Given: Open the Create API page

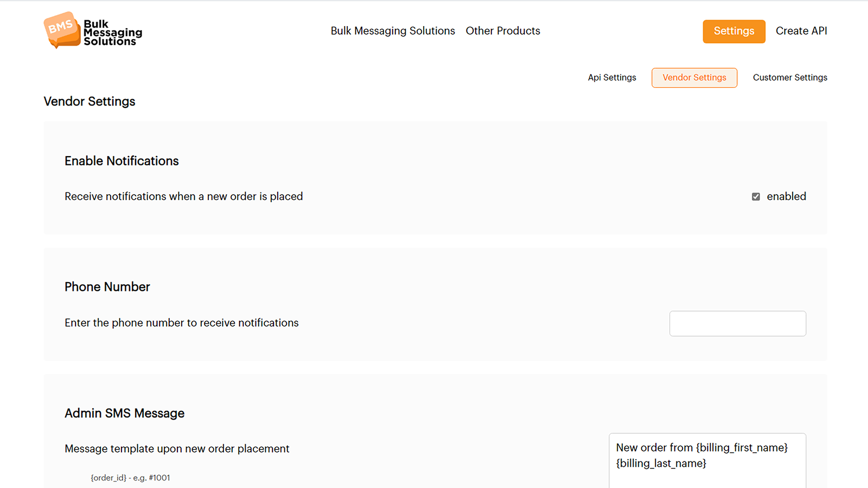Looking at the screenshot, I should pyautogui.click(x=801, y=31).
